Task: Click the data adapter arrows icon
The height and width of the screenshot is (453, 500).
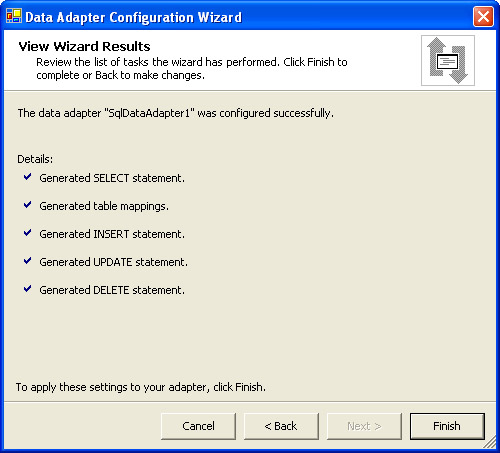Action: click(x=448, y=60)
